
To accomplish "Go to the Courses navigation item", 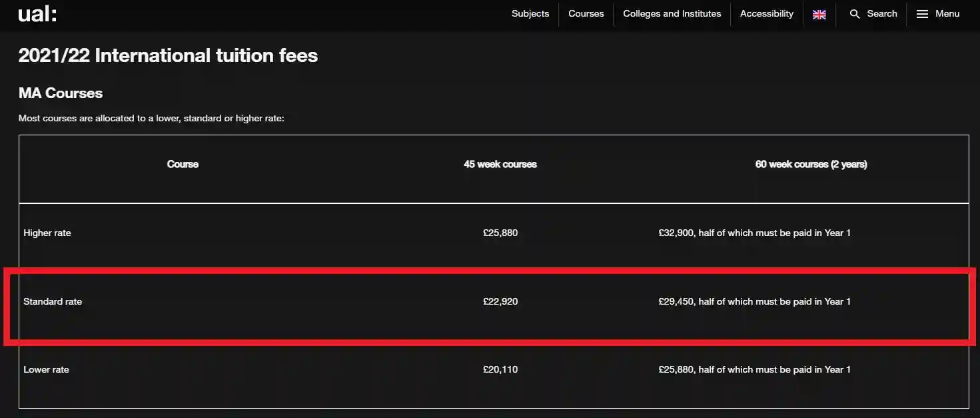I will pyautogui.click(x=586, y=13).
